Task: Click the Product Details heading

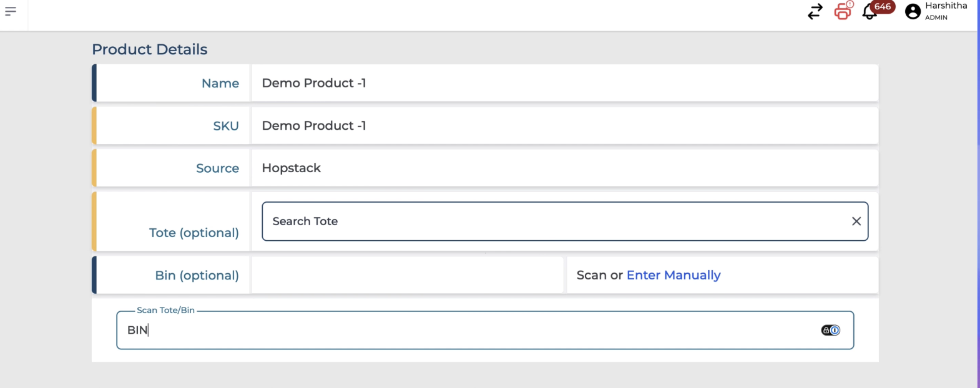Action: 150,49
